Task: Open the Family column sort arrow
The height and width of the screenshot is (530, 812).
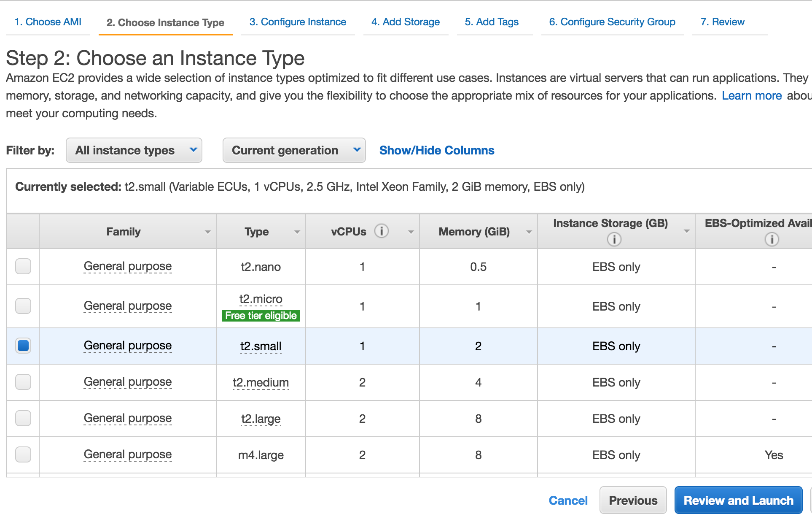Action: point(207,232)
